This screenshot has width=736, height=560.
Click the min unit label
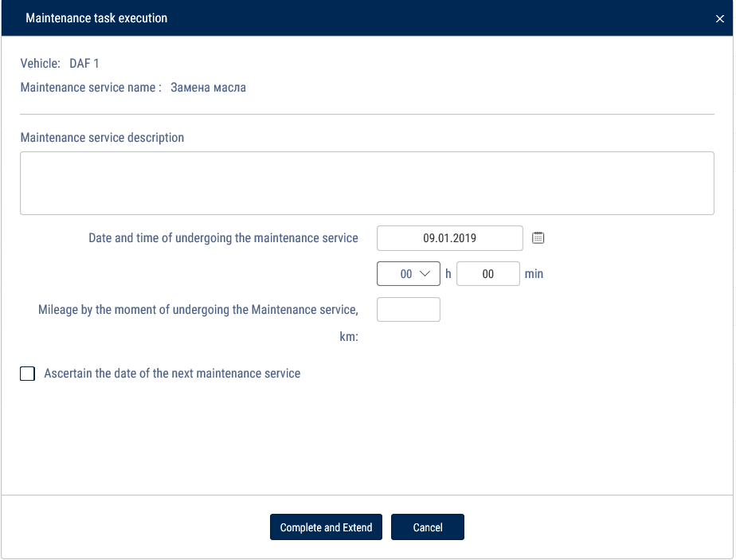[x=534, y=274]
